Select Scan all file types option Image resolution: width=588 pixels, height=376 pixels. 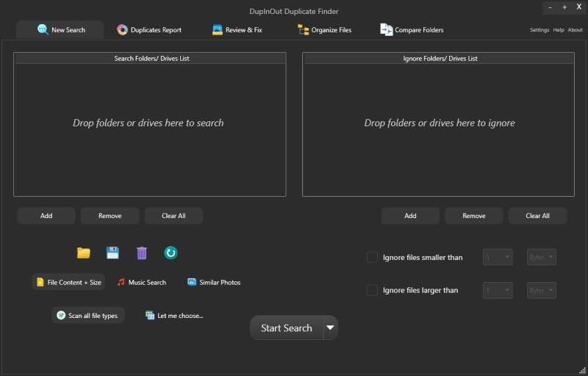click(x=89, y=315)
